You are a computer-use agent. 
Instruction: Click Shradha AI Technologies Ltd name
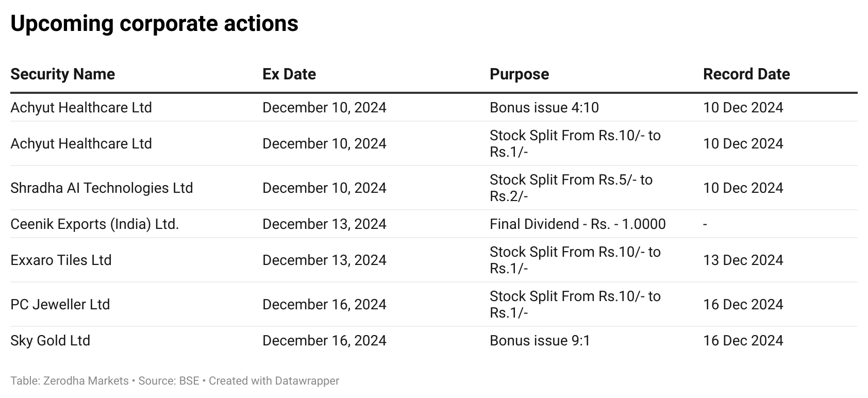(102, 188)
